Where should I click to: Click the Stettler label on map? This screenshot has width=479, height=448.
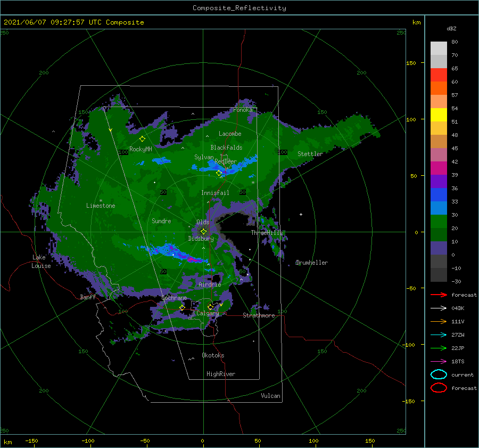coord(310,154)
